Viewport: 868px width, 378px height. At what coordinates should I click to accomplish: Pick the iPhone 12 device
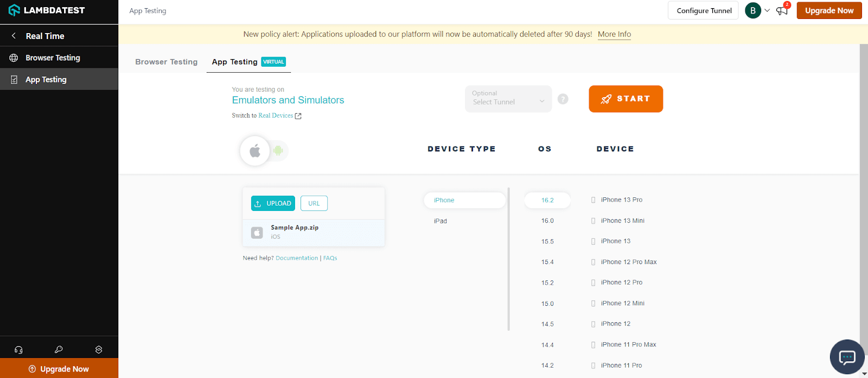(611, 324)
